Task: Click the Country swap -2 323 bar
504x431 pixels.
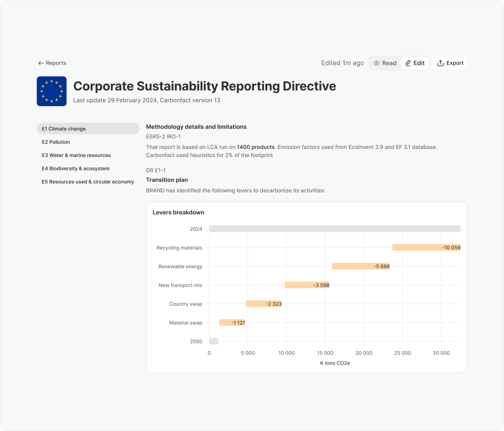Action: point(264,304)
